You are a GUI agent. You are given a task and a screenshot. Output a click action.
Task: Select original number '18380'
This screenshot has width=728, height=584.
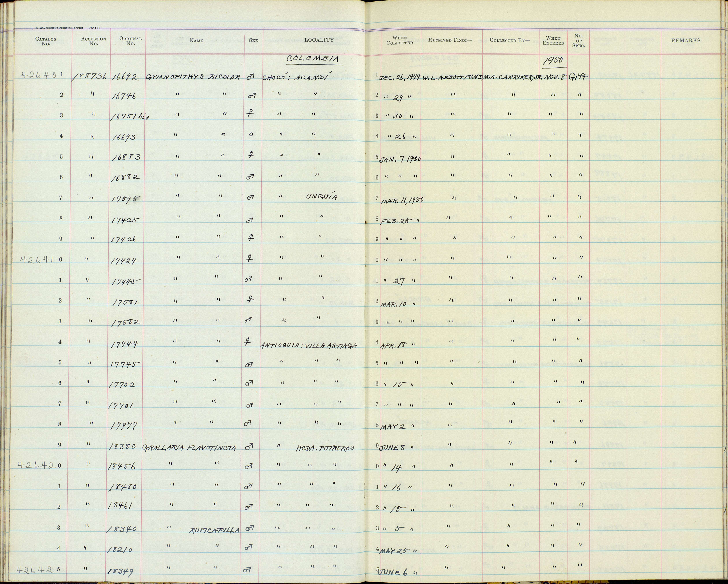coord(122,446)
